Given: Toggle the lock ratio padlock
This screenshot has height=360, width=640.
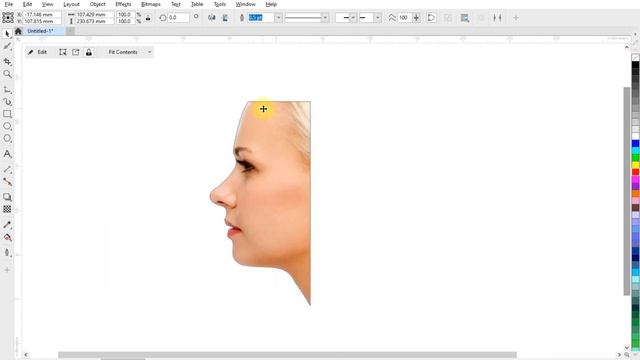Looking at the screenshot, I should click(x=148, y=18).
